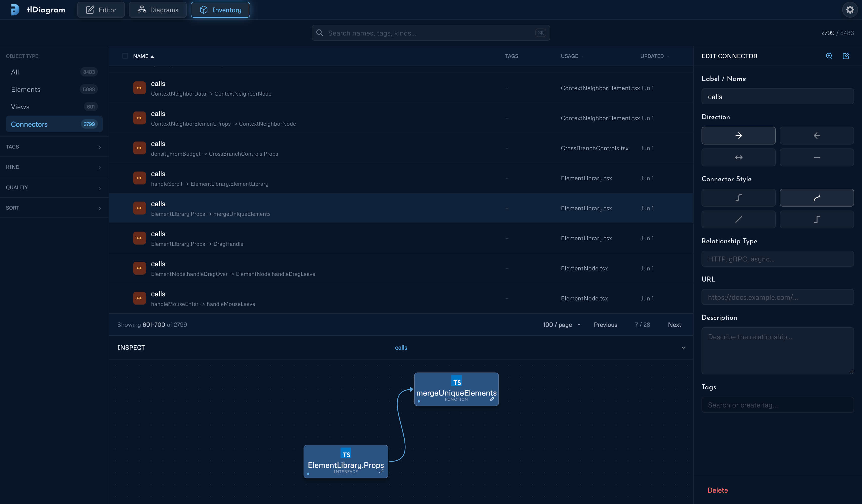The width and height of the screenshot is (862, 504).
Task: Click the URL input field
Action: pyautogui.click(x=778, y=297)
